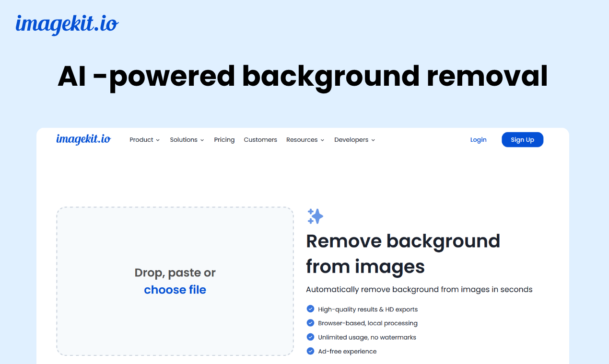Click checkmark beside "Ad-free experience"
Screen dimensions: 609x364
[x=310, y=351]
